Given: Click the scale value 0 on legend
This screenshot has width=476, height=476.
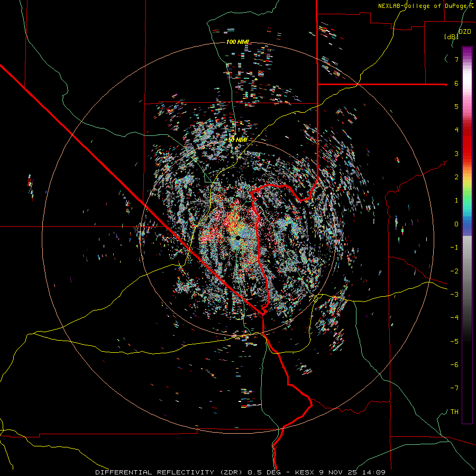Looking at the screenshot, I should coord(456,224).
